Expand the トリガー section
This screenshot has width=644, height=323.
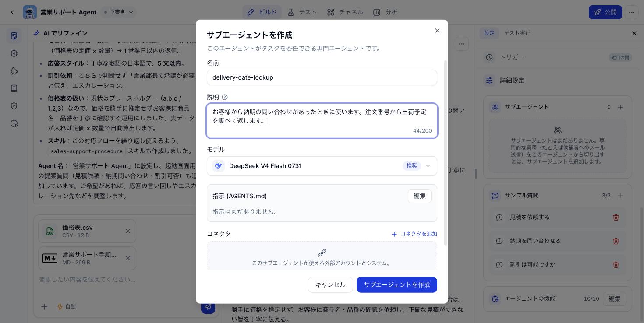coord(558,57)
